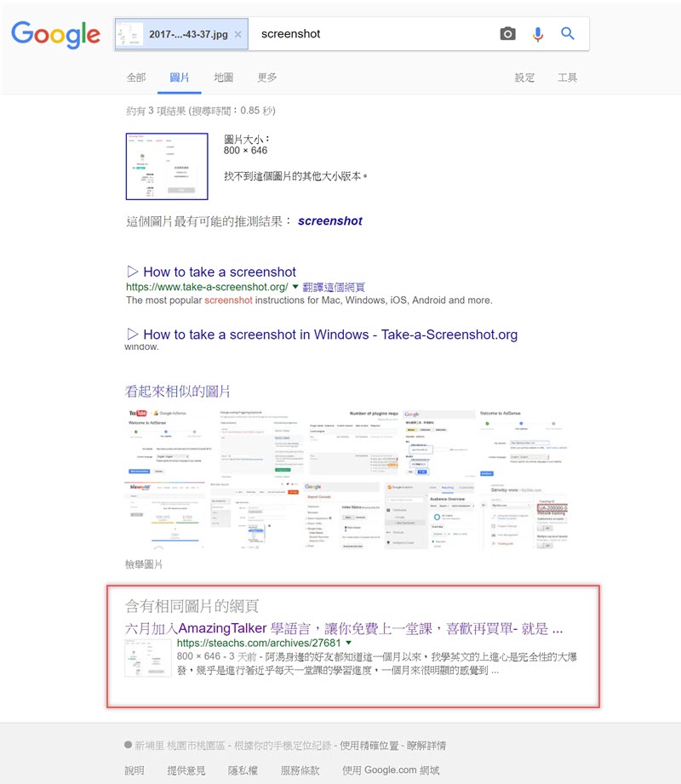681x784 pixels.
Task: Open 'Number of plugins' similar image
Action: (x=352, y=442)
